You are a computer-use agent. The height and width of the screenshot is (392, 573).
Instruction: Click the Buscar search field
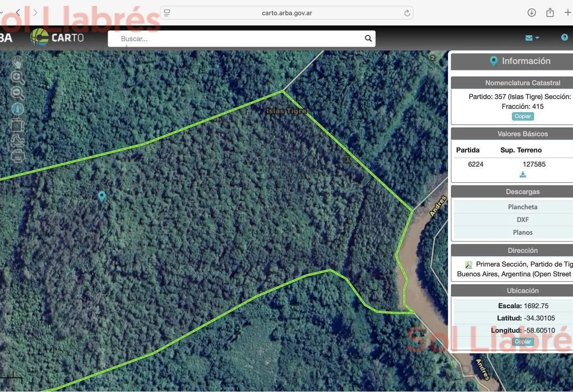(x=242, y=39)
